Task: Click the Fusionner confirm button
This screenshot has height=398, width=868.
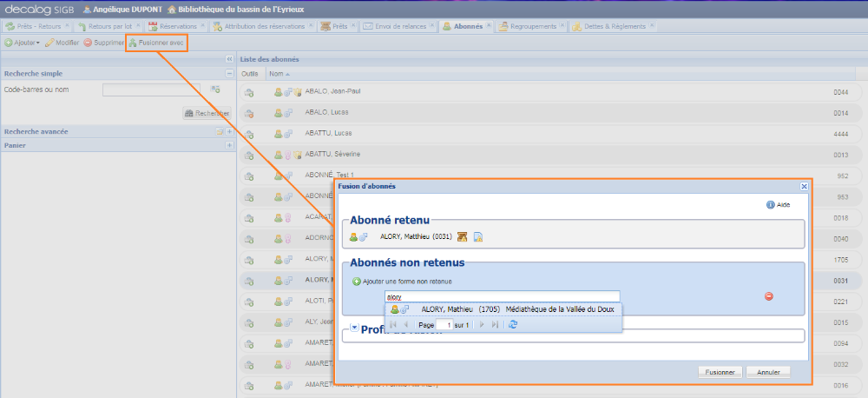Action: [x=720, y=372]
